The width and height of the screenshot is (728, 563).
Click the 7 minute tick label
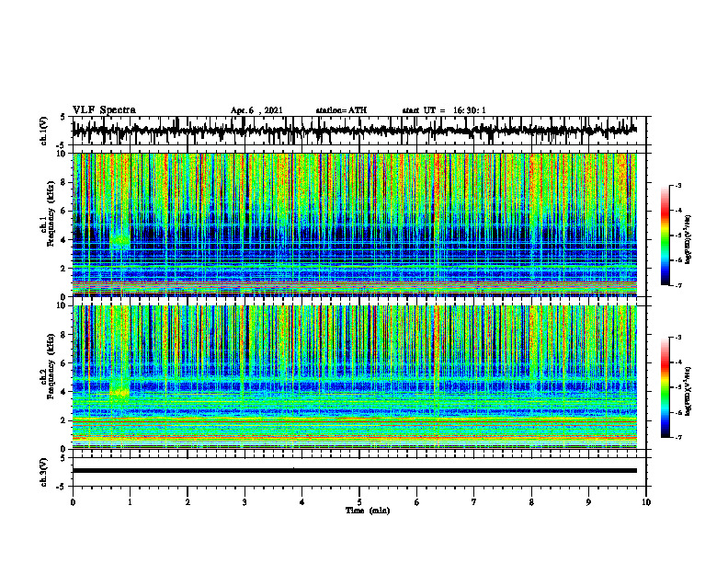point(474,502)
